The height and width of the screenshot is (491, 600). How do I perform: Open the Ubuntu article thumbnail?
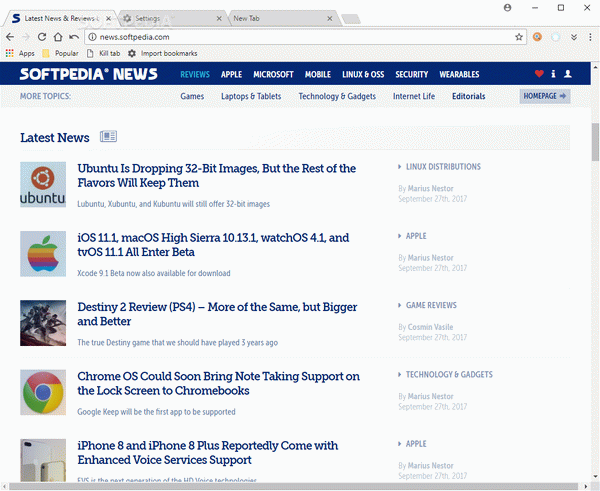tap(43, 184)
